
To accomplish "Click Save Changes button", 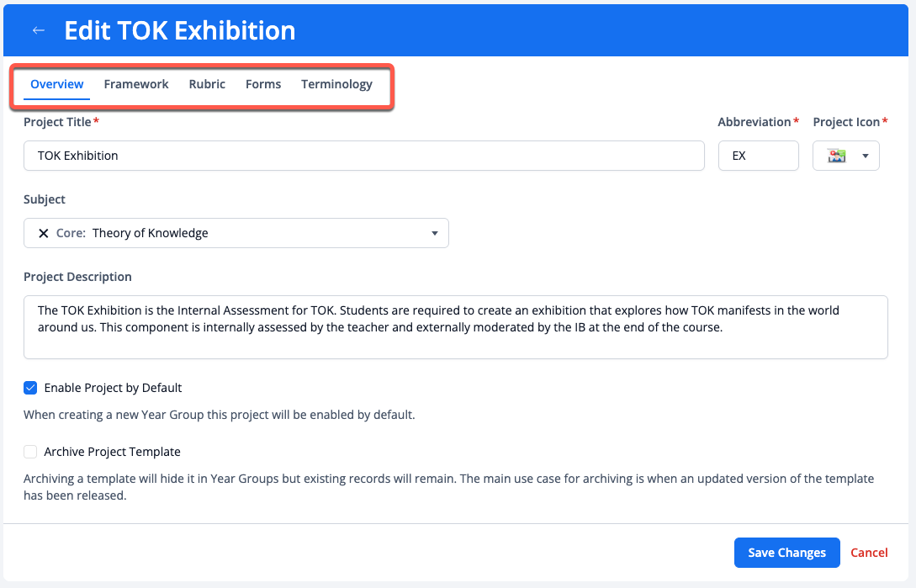I will tap(787, 553).
